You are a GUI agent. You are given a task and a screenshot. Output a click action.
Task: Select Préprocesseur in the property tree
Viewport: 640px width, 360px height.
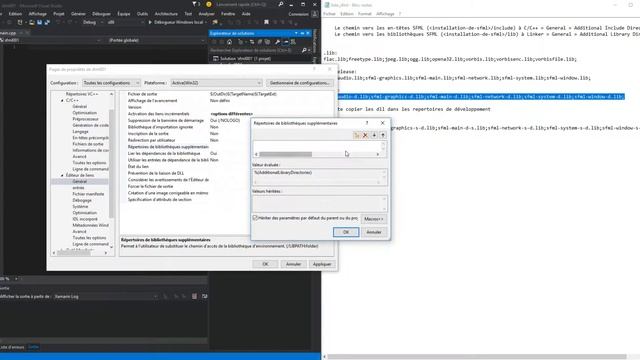point(86,119)
